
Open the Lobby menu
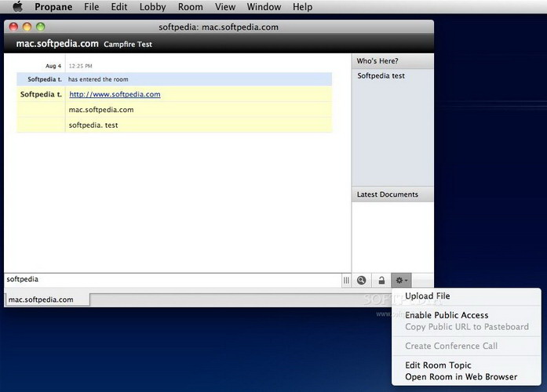pos(152,7)
